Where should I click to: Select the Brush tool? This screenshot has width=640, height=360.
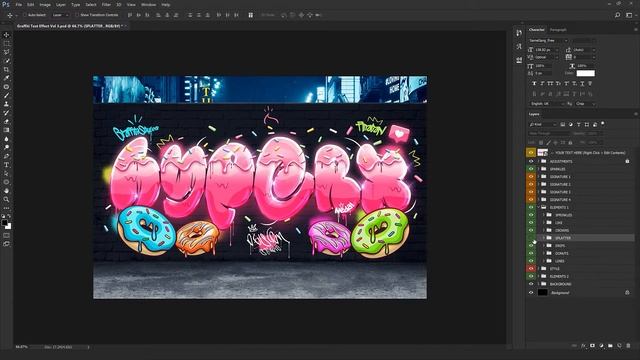point(6,96)
